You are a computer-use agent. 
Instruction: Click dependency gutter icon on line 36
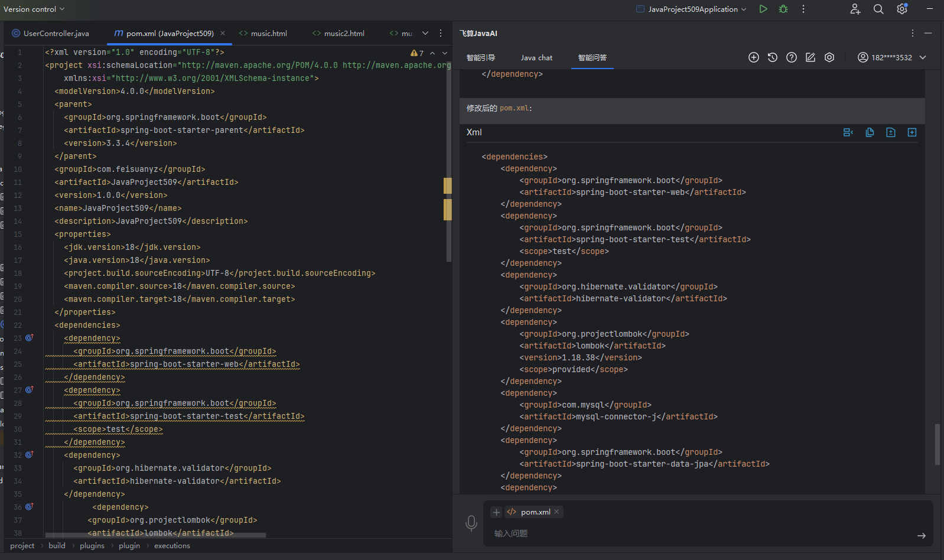29,507
